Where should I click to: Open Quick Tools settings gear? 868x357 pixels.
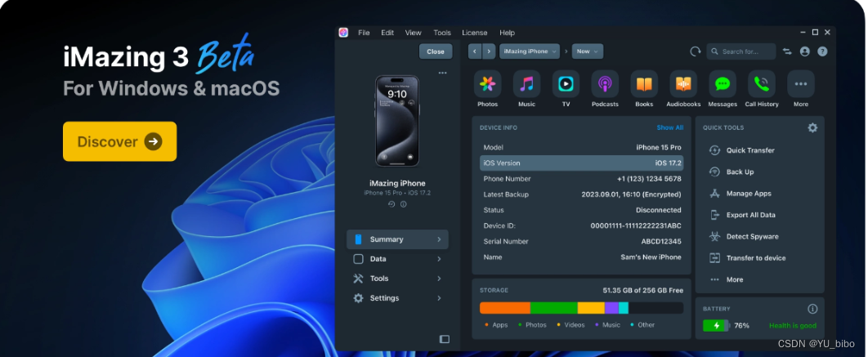(x=812, y=128)
